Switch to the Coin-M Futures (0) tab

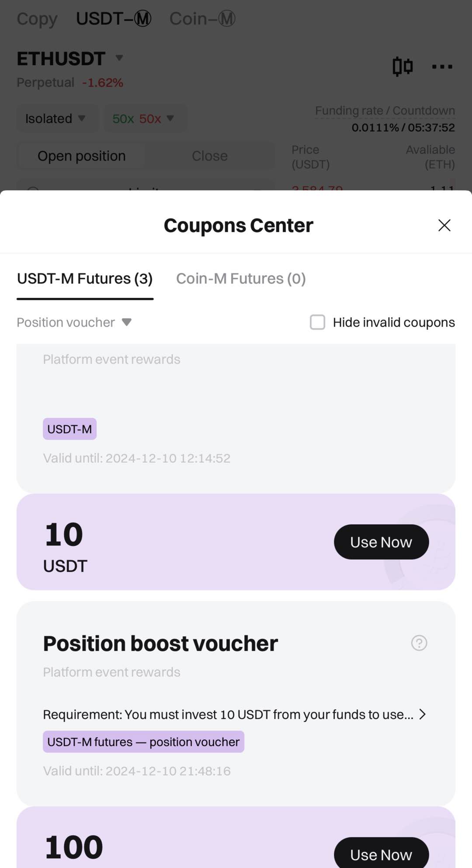[x=241, y=279]
